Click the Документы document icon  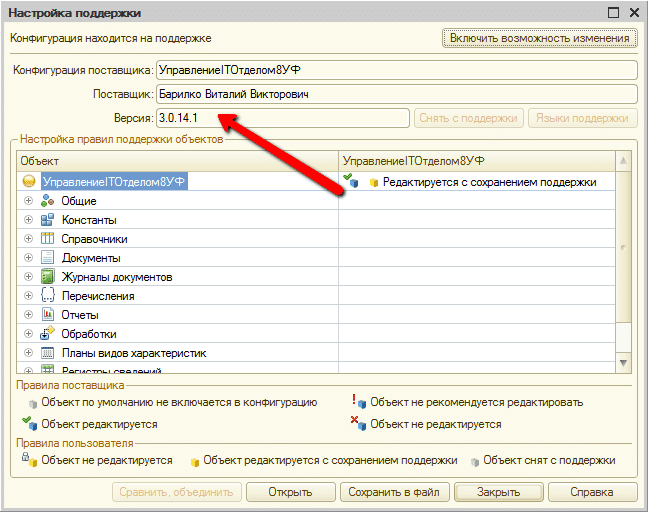coord(47,258)
